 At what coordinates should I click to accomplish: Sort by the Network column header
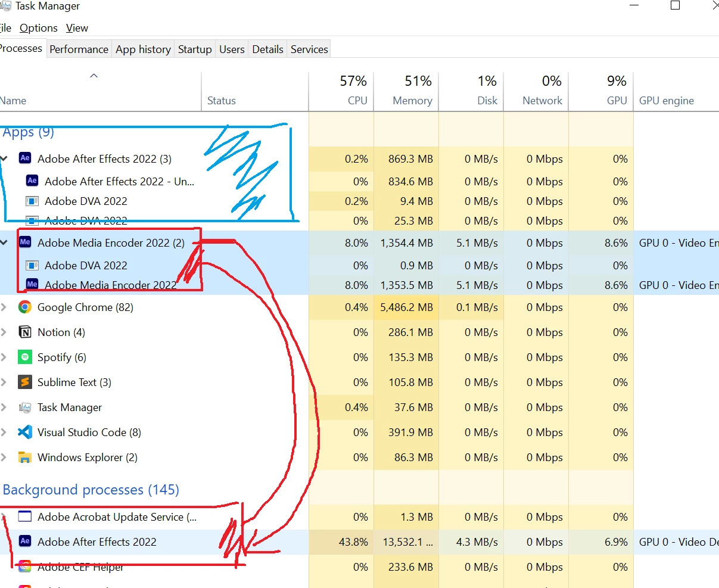pos(536,91)
